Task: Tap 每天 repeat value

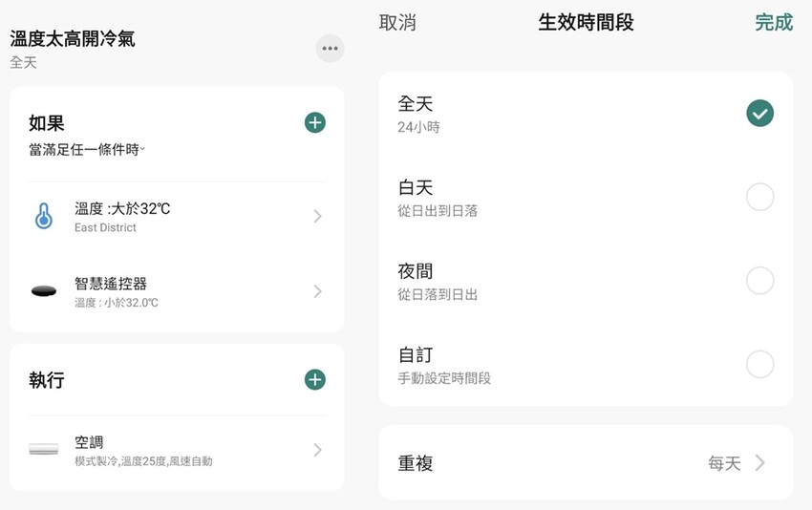Action: [724, 463]
